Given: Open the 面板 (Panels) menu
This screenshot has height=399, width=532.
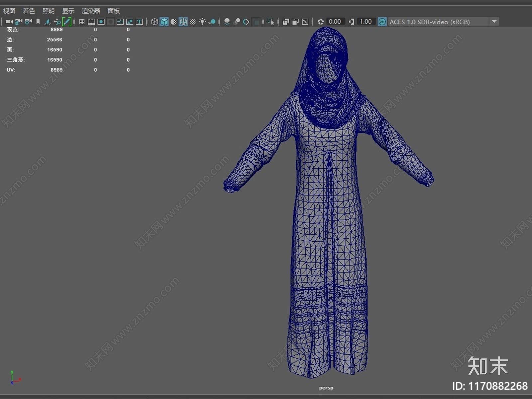Looking at the screenshot, I should point(114,11).
